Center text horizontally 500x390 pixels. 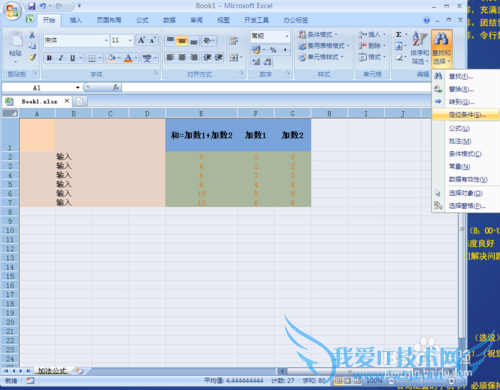click(x=182, y=57)
